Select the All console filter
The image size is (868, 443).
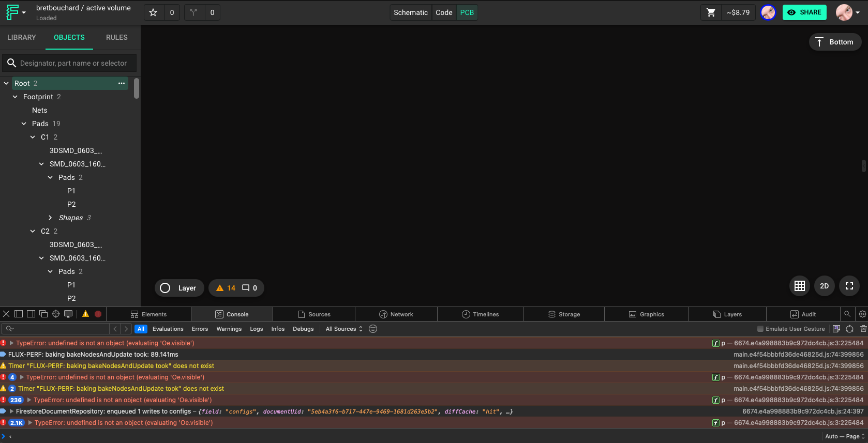point(141,329)
